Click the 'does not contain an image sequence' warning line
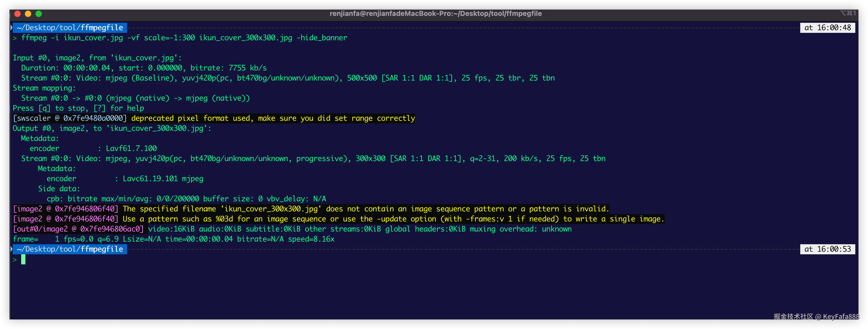 (x=366, y=209)
